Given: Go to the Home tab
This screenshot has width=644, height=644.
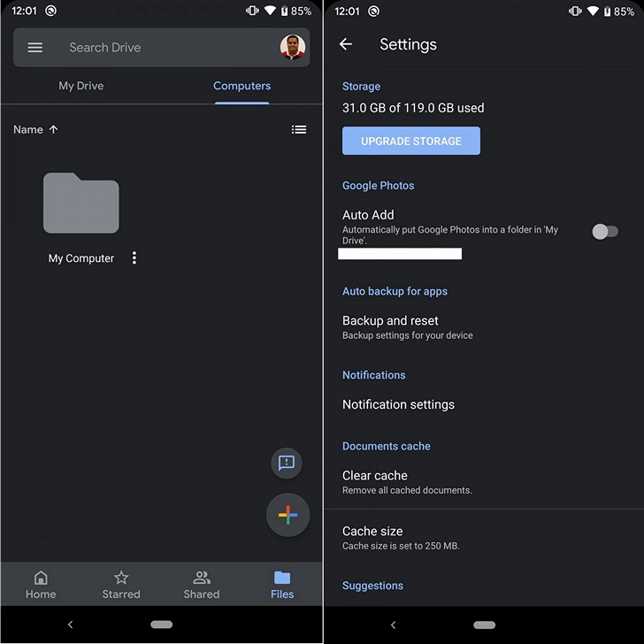Looking at the screenshot, I should pos(41,585).
